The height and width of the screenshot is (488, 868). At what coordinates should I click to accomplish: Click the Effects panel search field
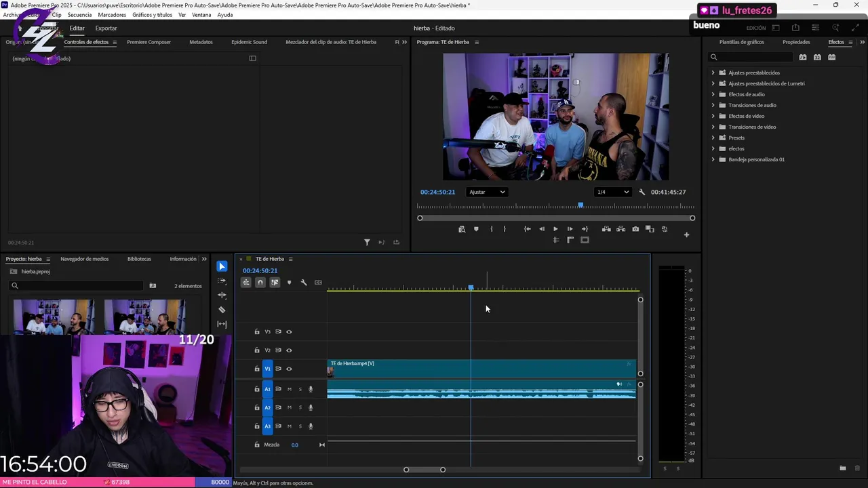(751, 58)
